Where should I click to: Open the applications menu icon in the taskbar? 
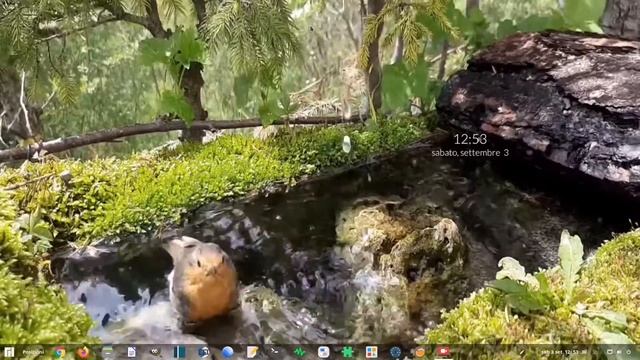coord(9,352)
